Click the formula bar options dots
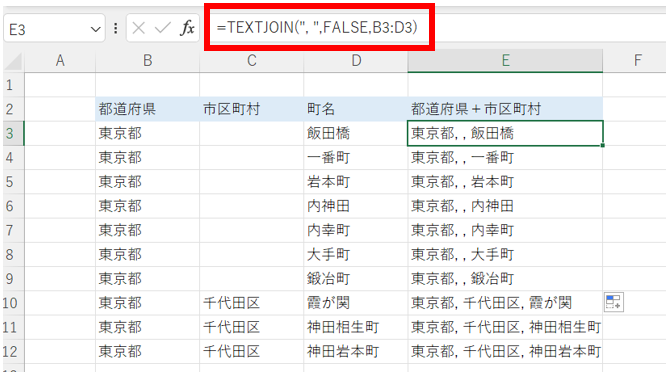The height and width of the screenshot is (377, 672). 116,28
